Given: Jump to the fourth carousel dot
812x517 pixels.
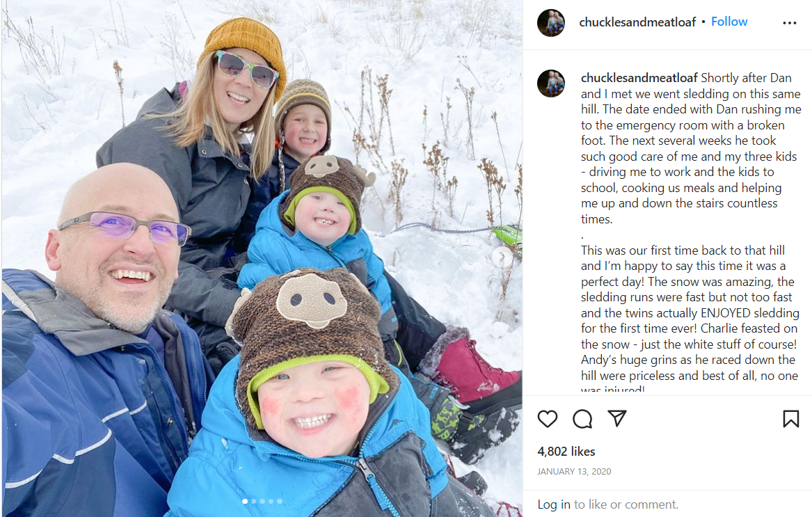Looking at the screenshot, I should pos(271,501).
